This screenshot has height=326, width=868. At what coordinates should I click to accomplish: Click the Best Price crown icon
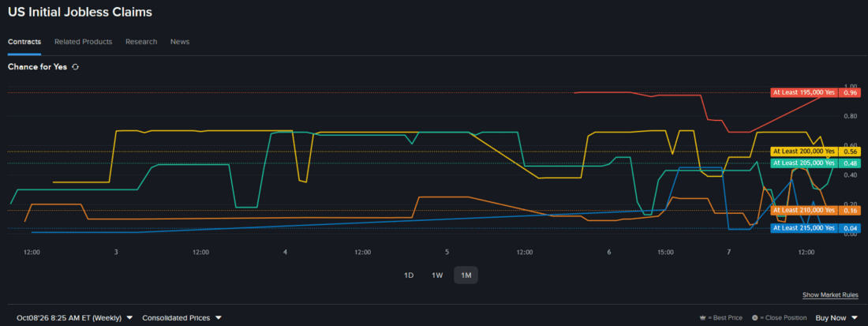point(702,318)
